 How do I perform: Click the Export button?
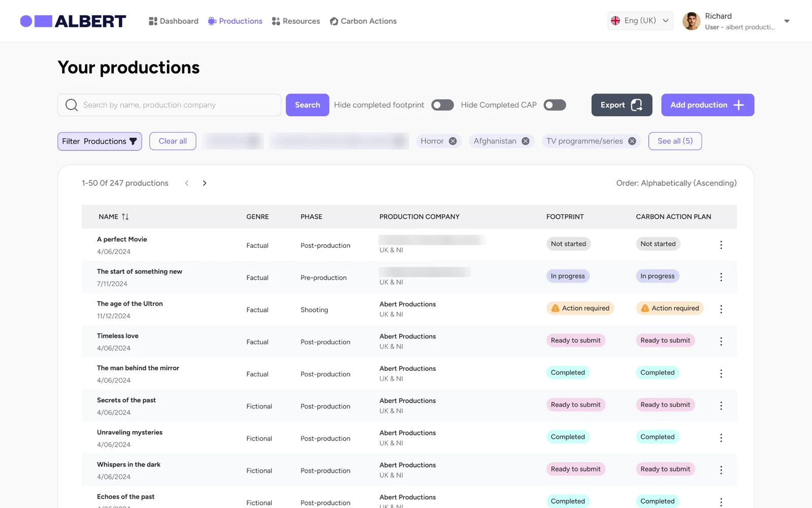[x=622, y=105]
